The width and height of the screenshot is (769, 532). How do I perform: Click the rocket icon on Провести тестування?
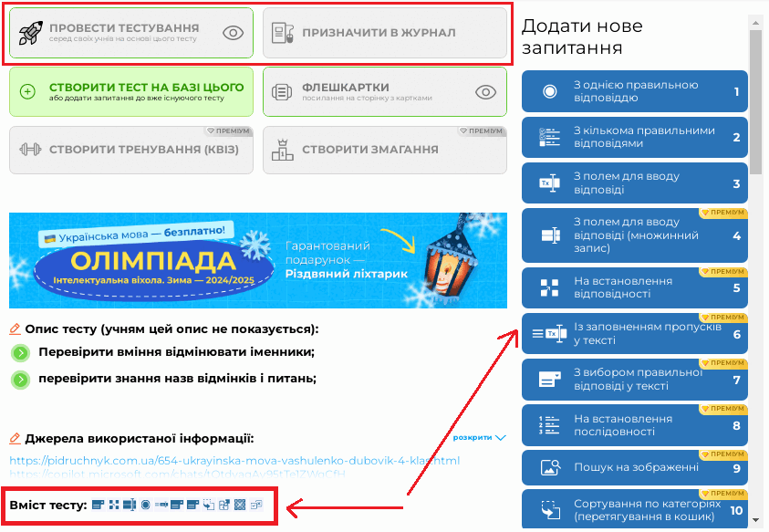click(31, 33)
